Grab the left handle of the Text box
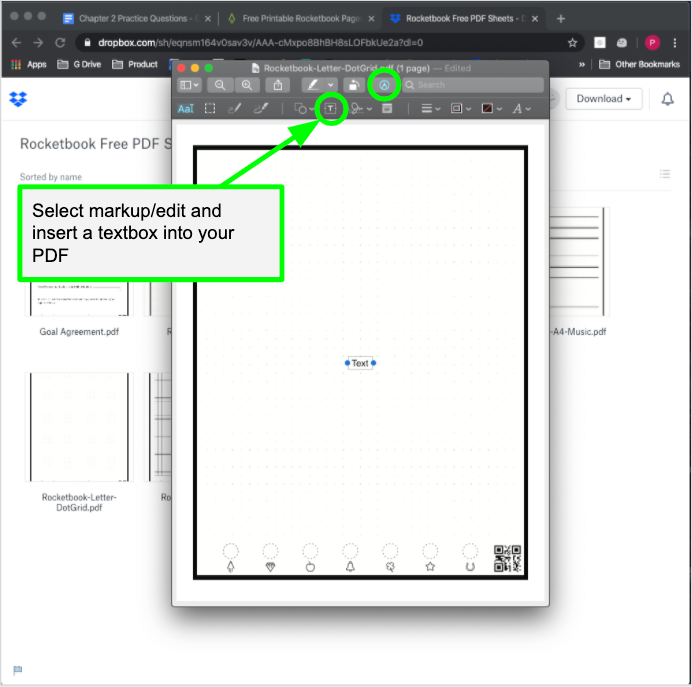 point(347,363)
